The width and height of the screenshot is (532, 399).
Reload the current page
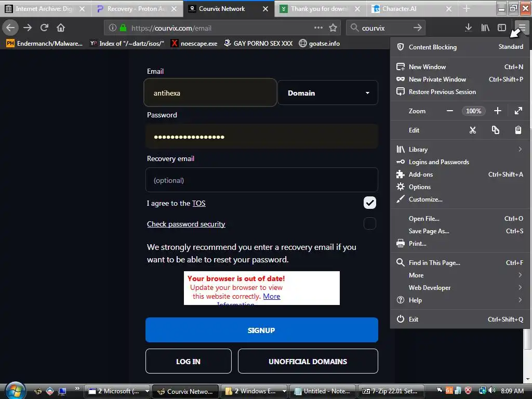coord(44,28)
